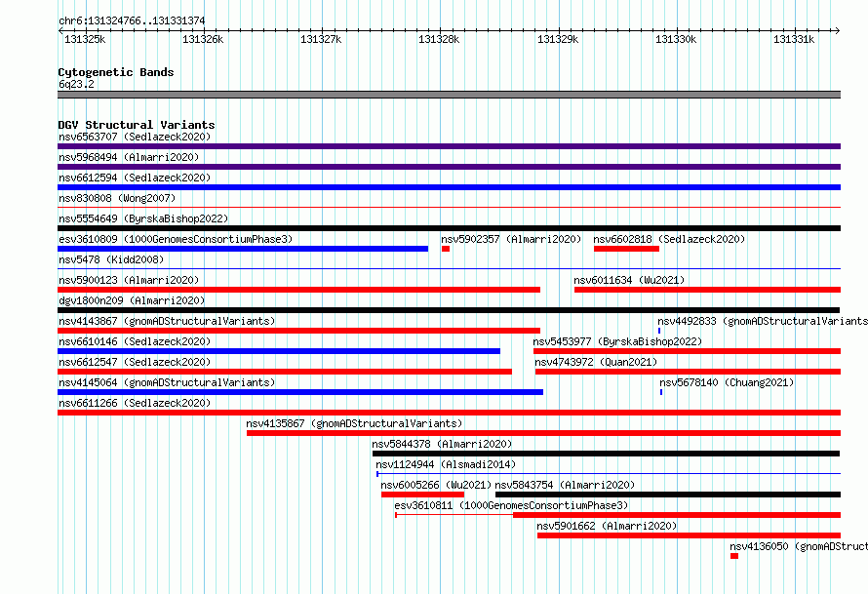Click the nsv5554649 (ByrskaBishop2022) black bar

click(449, 228)
